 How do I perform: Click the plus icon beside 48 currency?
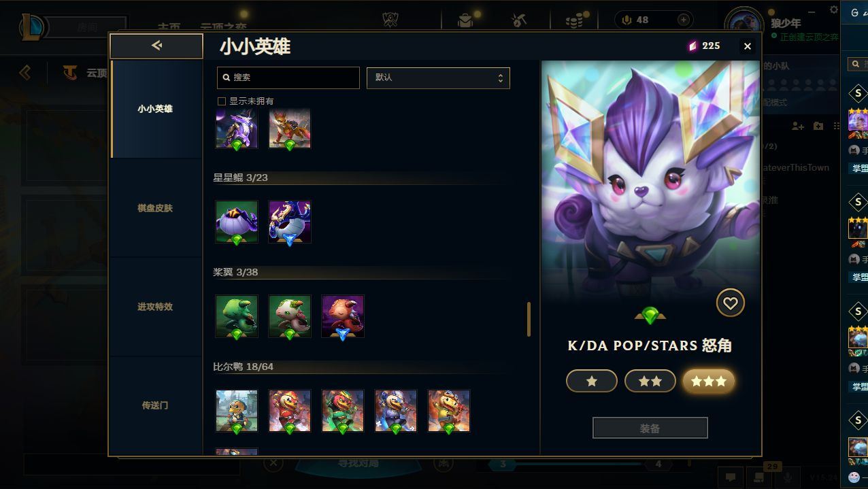(684, 20)
